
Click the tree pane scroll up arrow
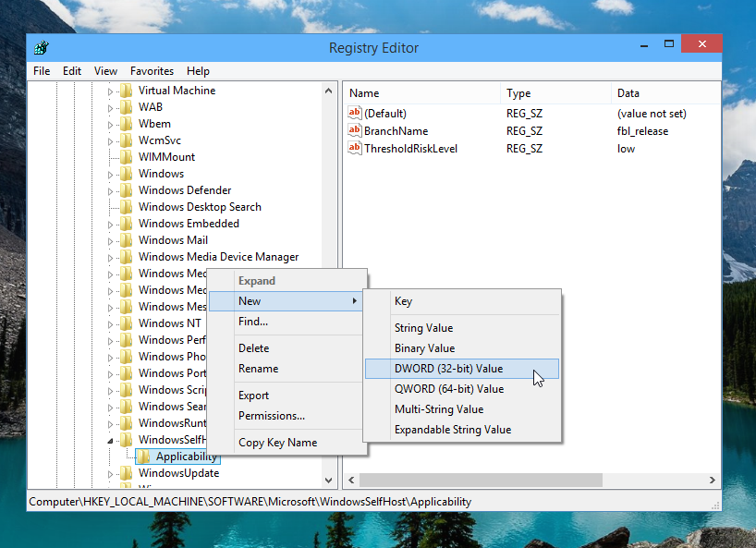coord(329,91)
